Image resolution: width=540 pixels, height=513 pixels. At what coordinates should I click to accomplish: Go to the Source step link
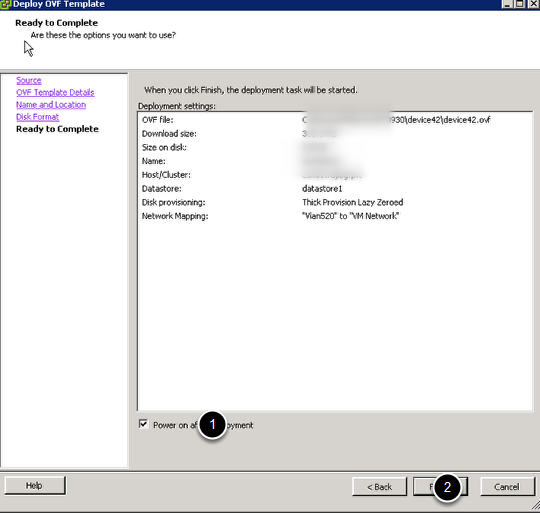tap(29, 81)
